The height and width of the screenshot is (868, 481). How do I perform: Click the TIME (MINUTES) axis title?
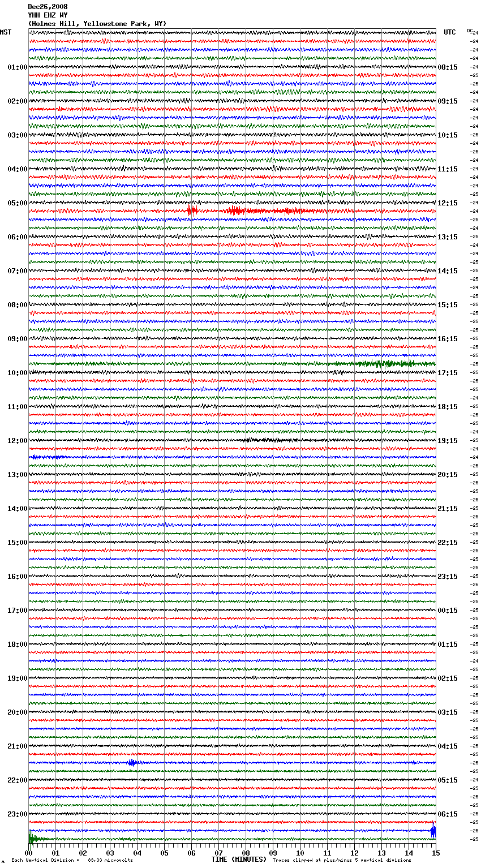pos(239,860)
